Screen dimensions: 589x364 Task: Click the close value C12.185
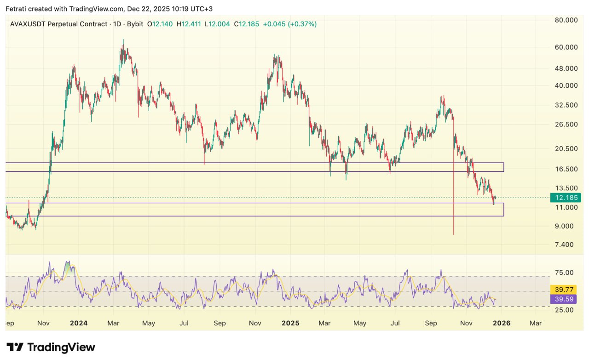tap(246, 24)
